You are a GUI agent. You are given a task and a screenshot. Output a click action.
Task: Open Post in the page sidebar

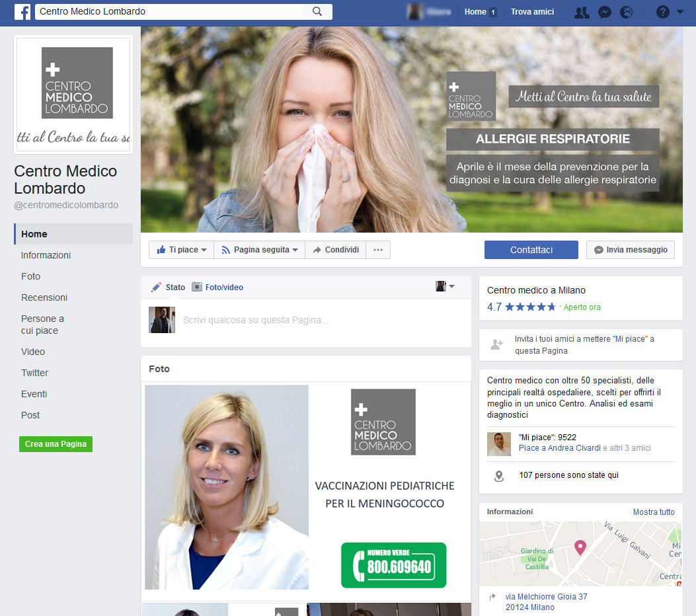pos(30,415)
